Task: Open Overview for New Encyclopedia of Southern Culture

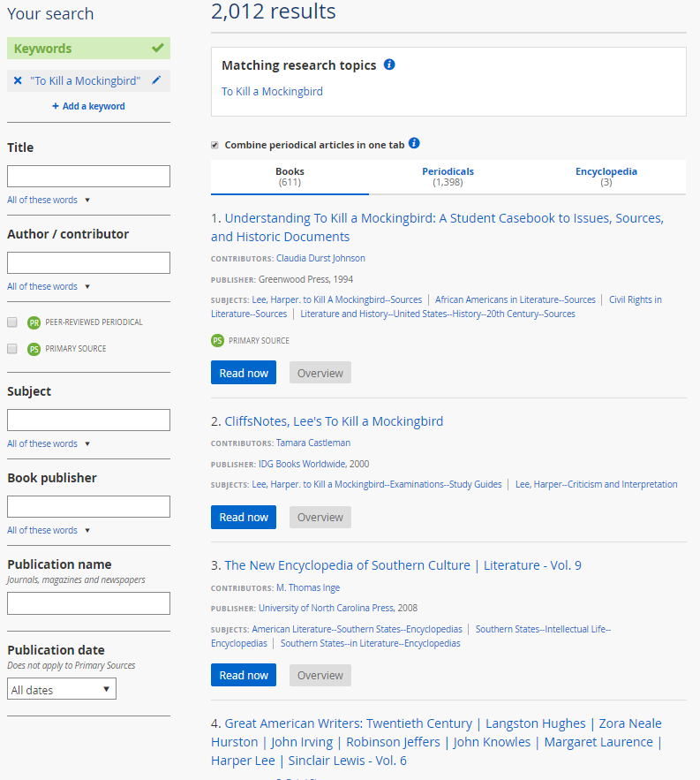Action: (320, 676)
